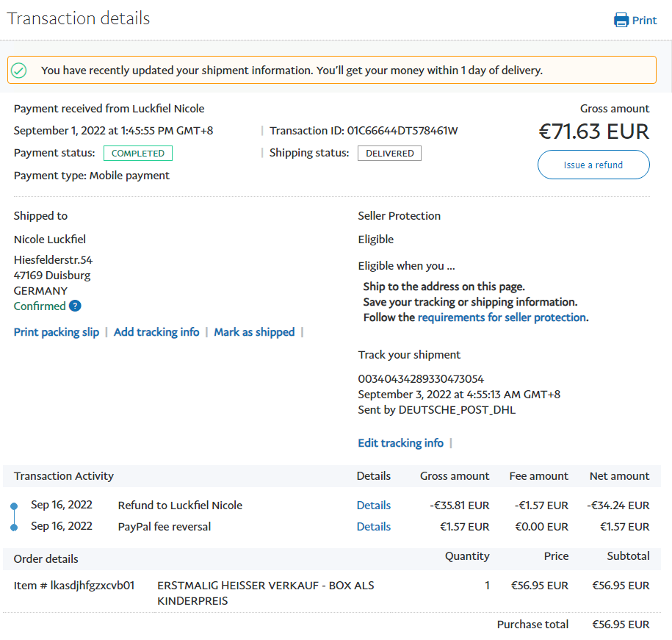Click Edit tracking info link

400,443
